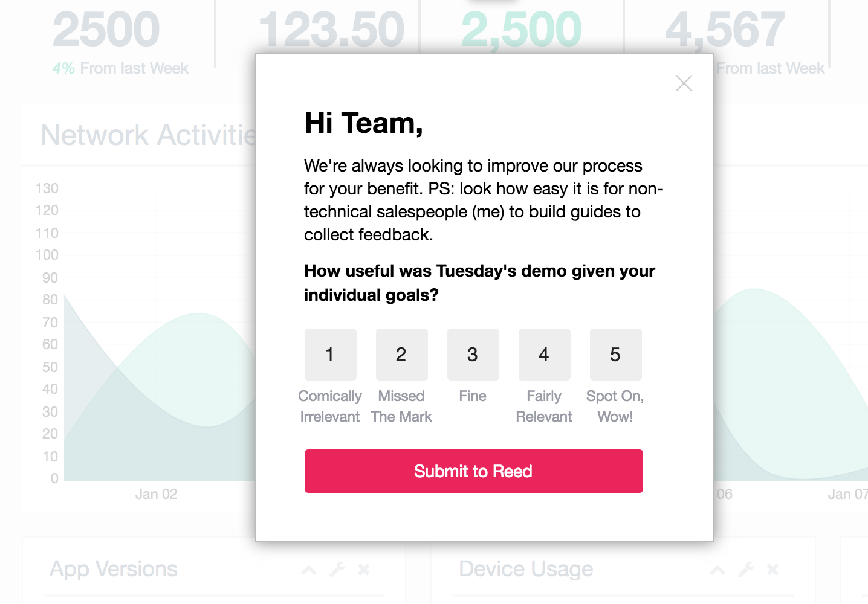868x604 pixels.
Task: Collapse the App Versions panel
Action: [309, 570]
